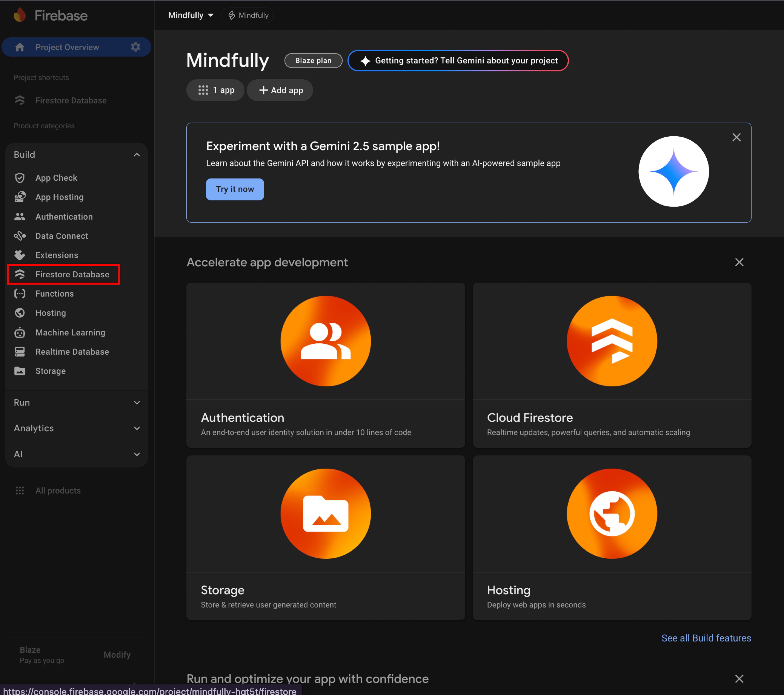The width and height of the screenshot is (784, 695).
Task: Collapse the Build category
Action: point(137,155)
